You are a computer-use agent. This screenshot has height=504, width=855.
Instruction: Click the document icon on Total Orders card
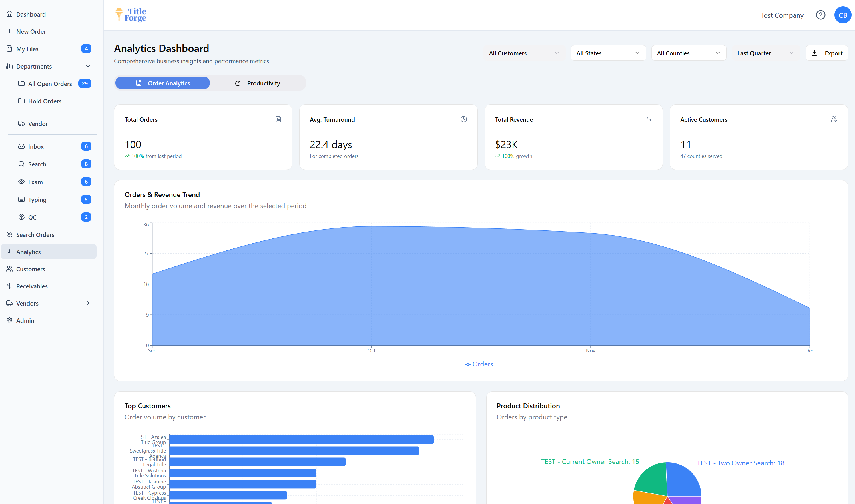pyautogui.click(x=278, y=119)
